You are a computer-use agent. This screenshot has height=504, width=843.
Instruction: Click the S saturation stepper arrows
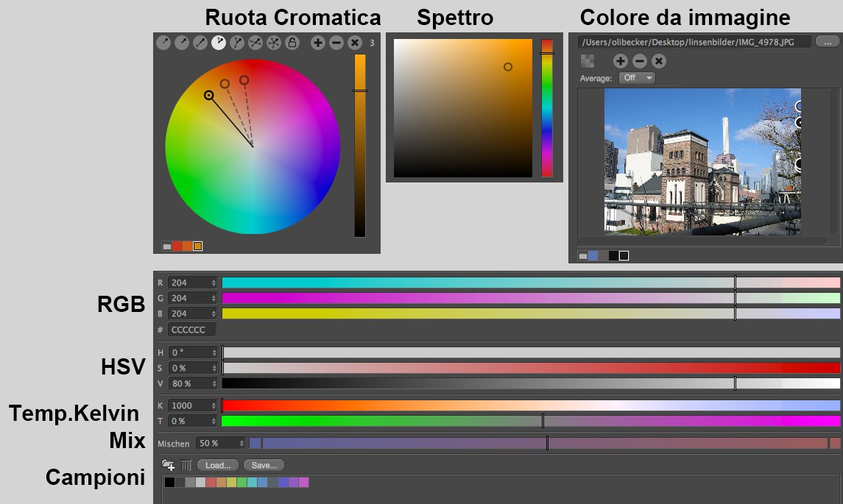(x=214, y=368)
